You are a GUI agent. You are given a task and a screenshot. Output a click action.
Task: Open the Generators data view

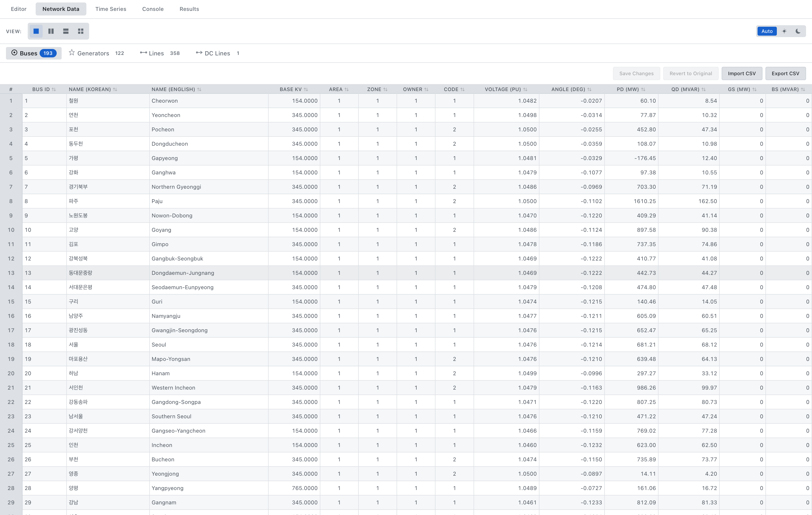point(93,53)
